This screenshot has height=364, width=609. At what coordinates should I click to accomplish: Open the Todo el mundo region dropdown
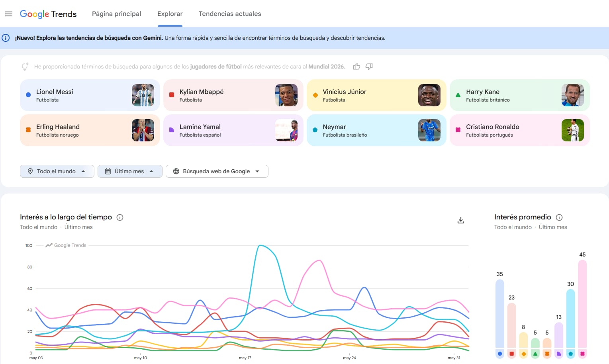(x=57, y=171)
